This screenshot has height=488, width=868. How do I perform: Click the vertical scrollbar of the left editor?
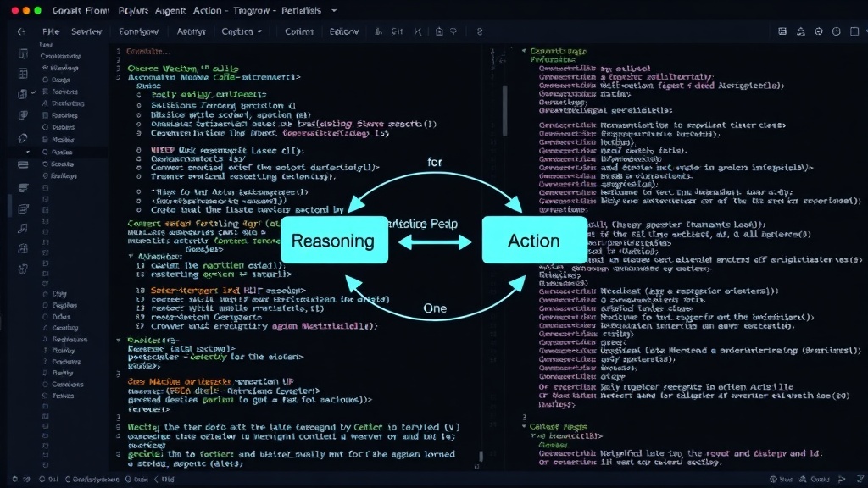[504, 111]
